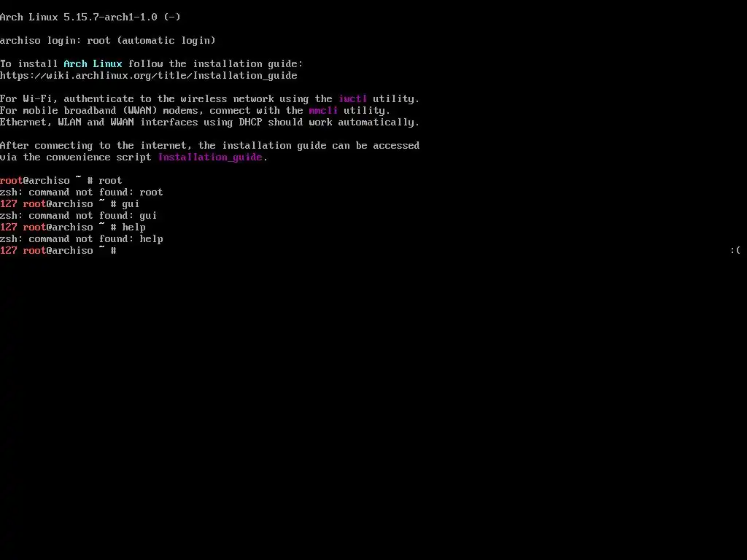This screenshot has height=560, width=747.
Task: Click the 'After connecting to the internet' line
Action: pos(209,145)
